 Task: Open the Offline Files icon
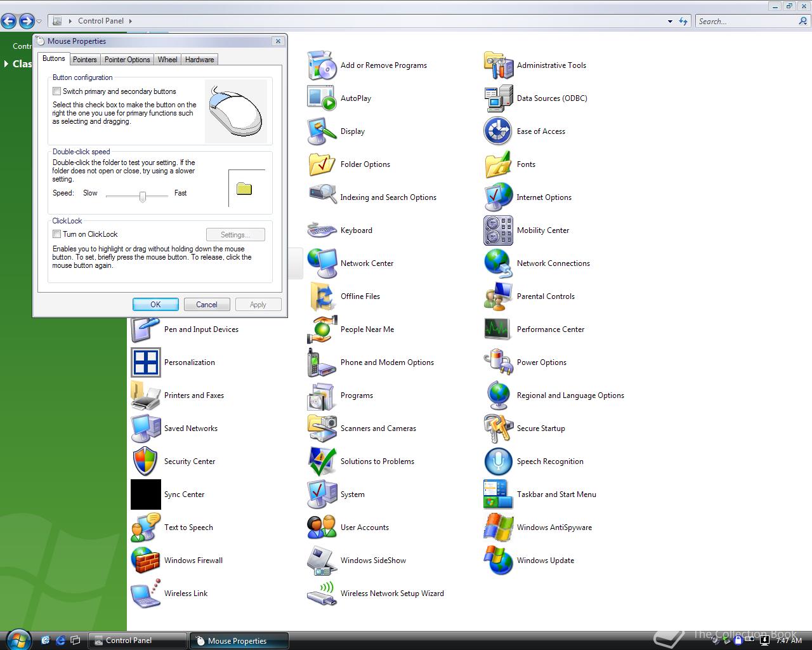(x=322, y=296)
